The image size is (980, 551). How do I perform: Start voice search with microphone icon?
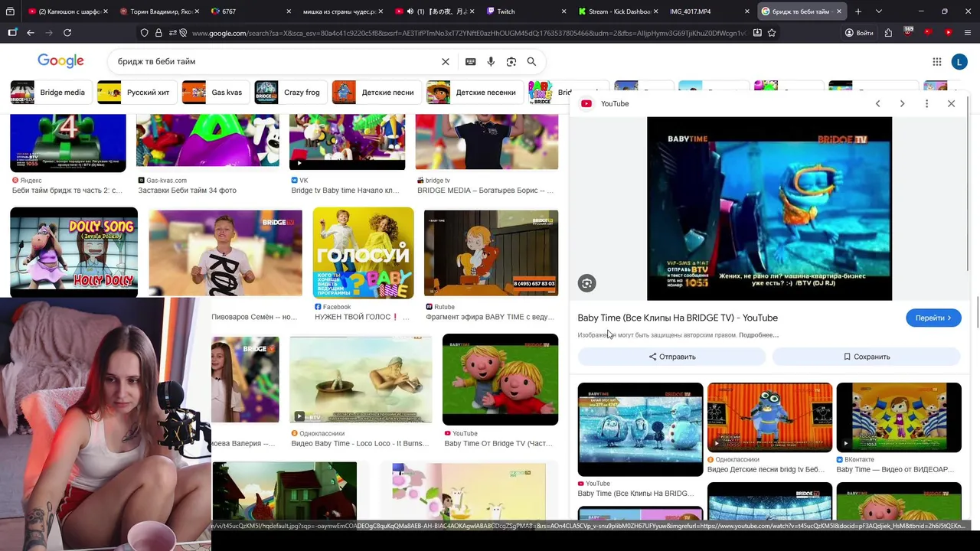coord(491,62)
